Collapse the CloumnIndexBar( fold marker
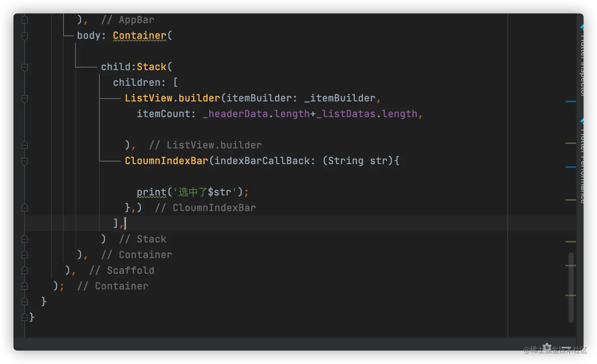The height and width of the screenshot is (364, 597). (x=24, y=161)
